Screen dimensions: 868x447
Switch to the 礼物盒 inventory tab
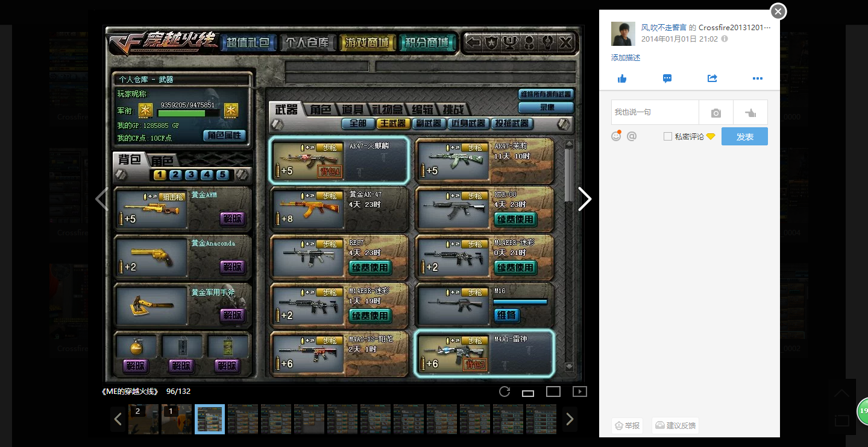(x=388, y=110)
